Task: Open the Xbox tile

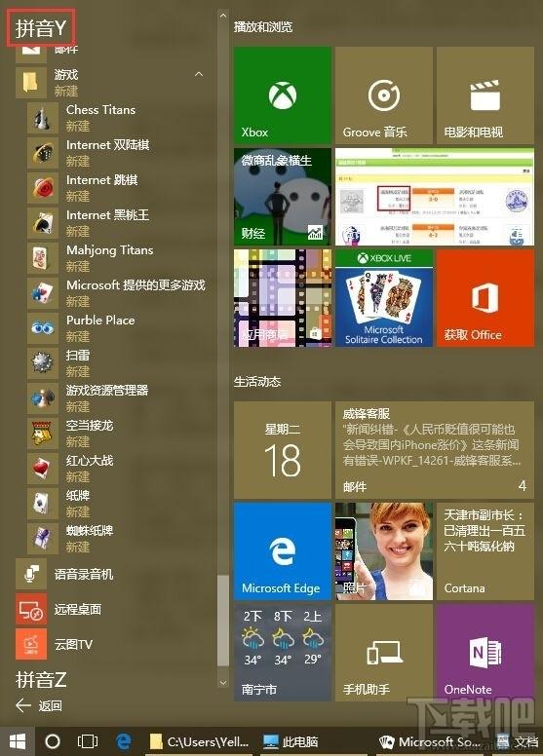Action: 283,94
